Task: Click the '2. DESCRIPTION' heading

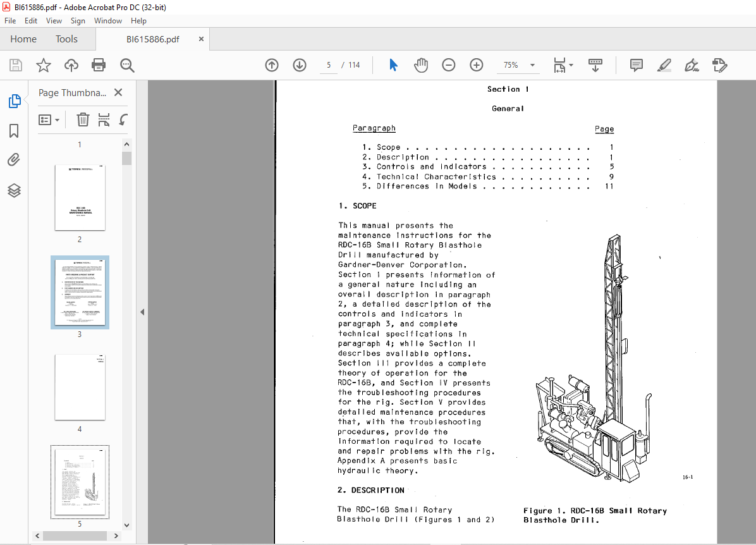Action: (x=371, y=490)
